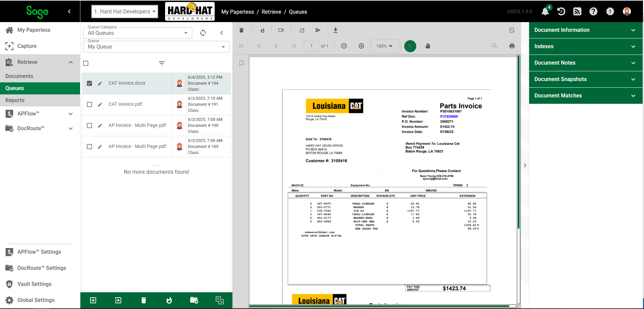644x309 pixels.
Task: Search within the document
Action: pos(495,46)
